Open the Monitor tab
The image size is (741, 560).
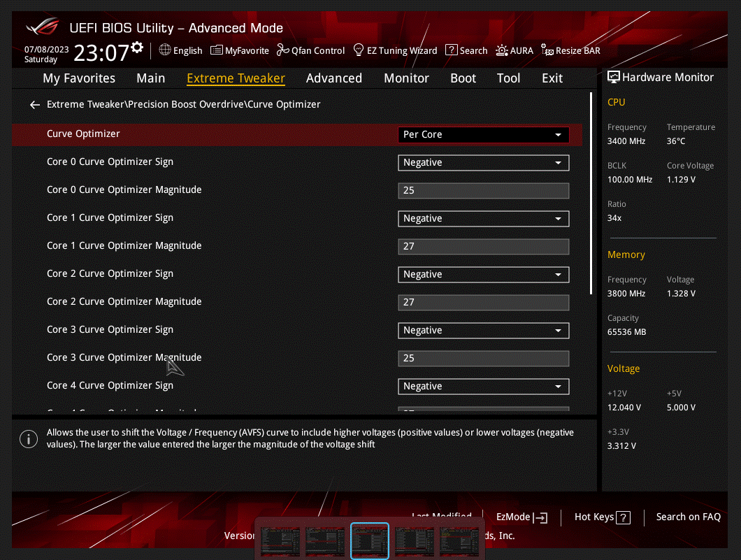coord(406,78)
